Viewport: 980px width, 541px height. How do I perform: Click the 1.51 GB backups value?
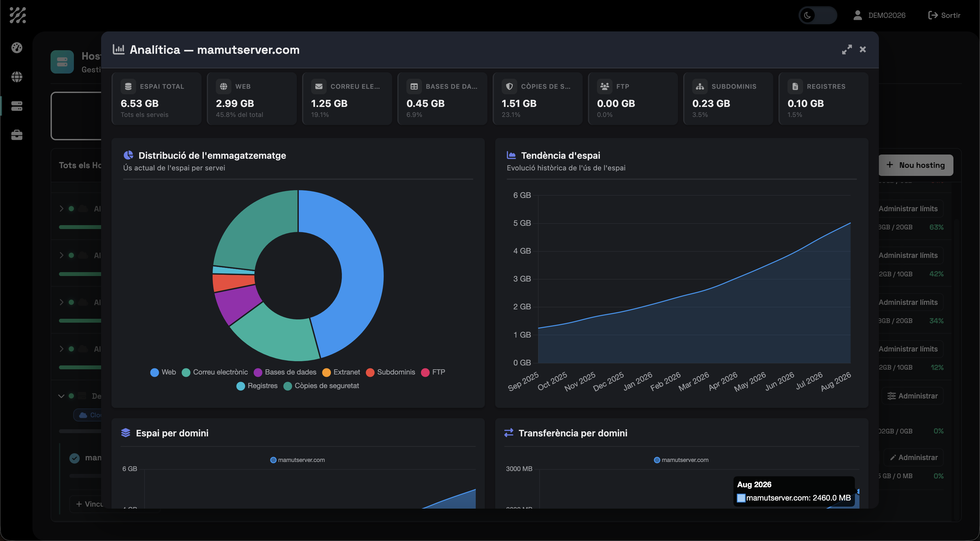tap(519, 103)
